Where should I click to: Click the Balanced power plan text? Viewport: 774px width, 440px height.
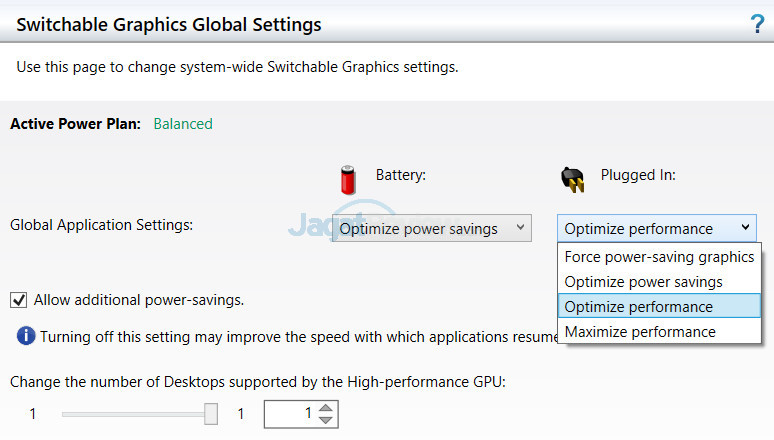[183, 124]
